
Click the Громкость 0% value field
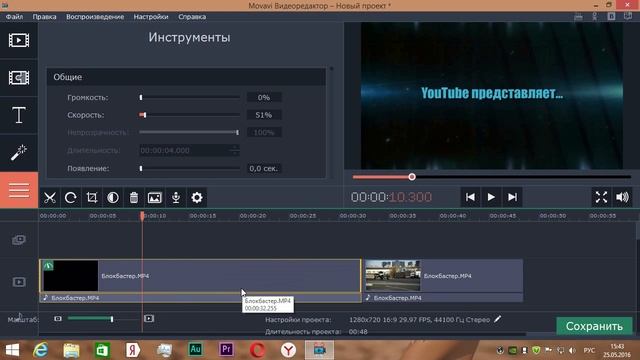(x=264, y=98)
